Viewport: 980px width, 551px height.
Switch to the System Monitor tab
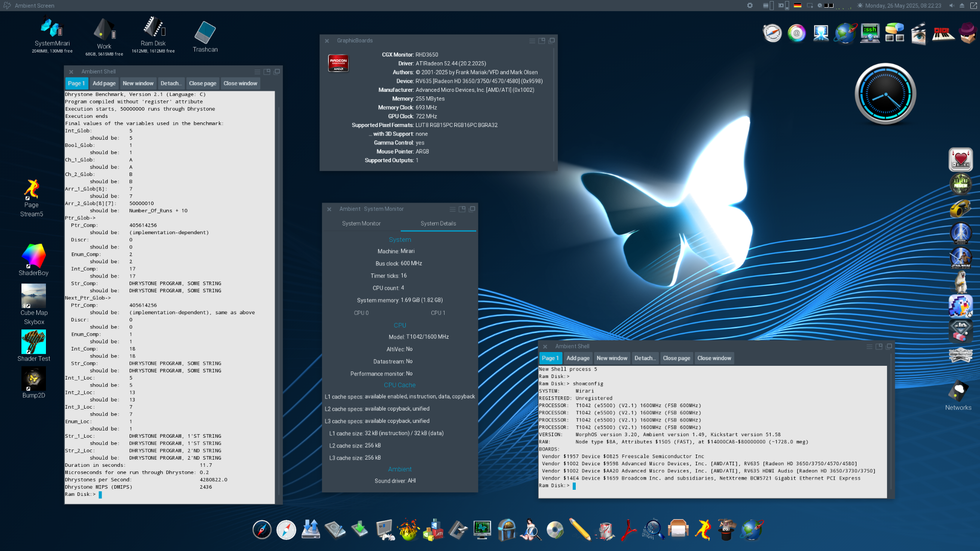click(361, 223)
